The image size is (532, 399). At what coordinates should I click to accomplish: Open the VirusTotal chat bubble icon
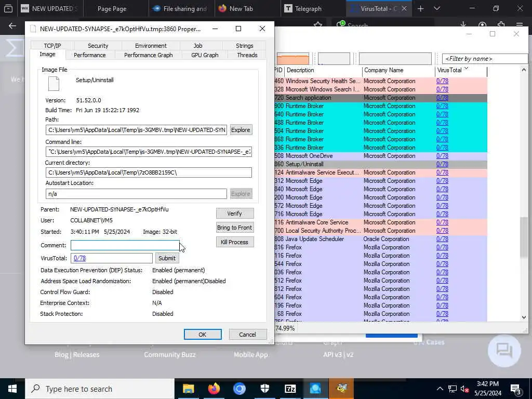pyautogui.click(x=504, y=351)
